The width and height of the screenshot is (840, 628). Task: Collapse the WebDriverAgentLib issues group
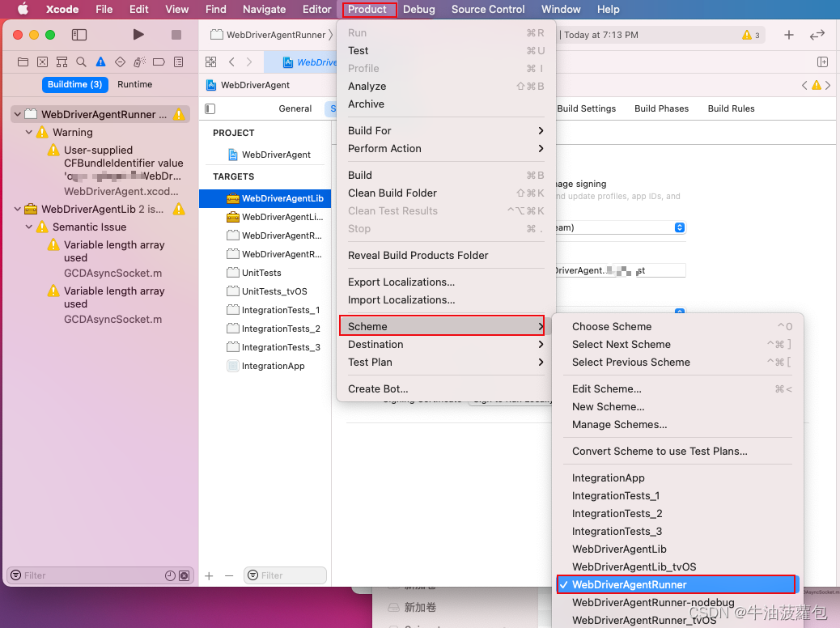18,209
